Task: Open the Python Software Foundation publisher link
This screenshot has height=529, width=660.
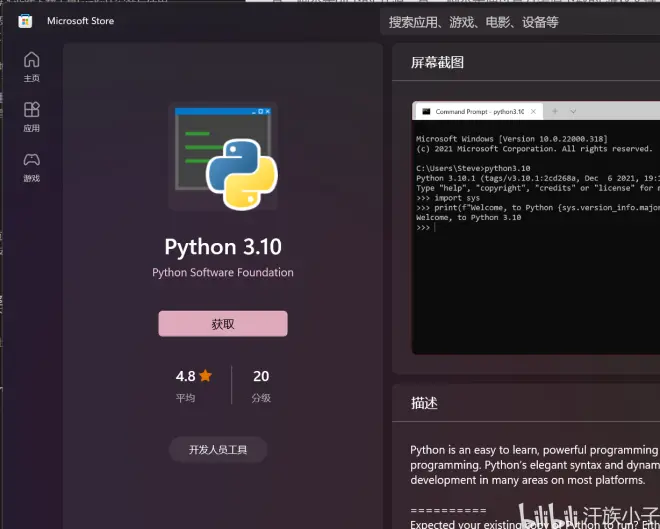Action: pos(223,272)
